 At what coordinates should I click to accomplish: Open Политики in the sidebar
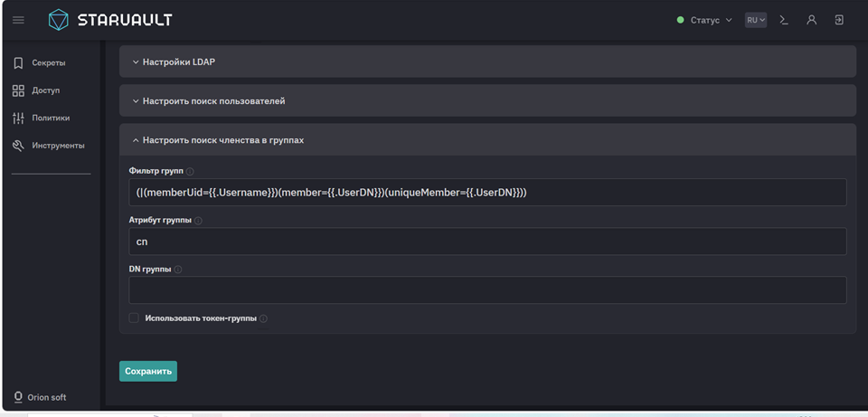coord(51,118)
